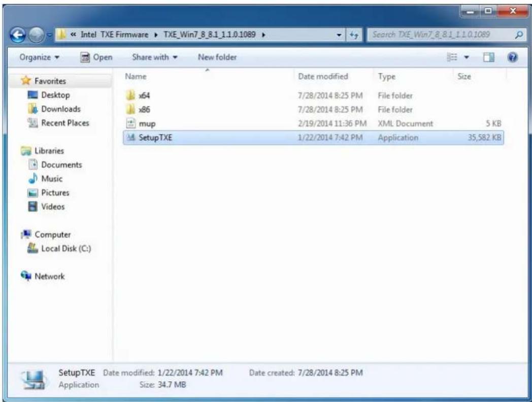532x402 pixels.
Task: Open the Videos library
Action: [53, 207]
